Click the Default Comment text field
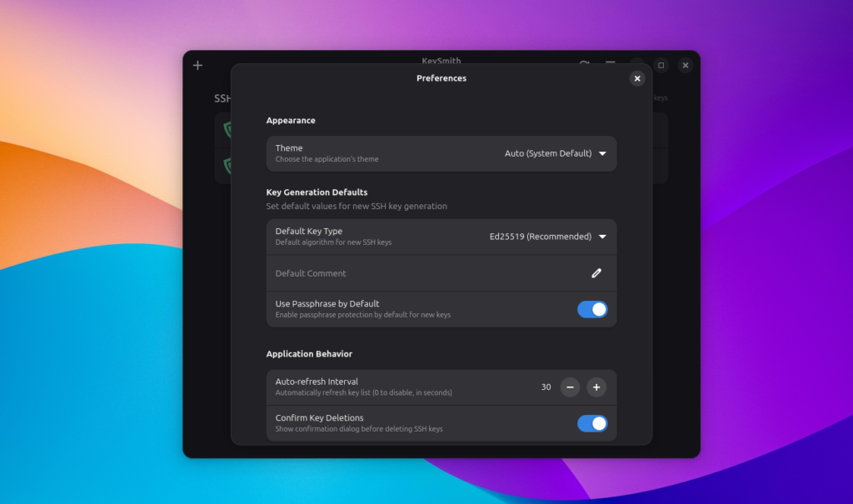Screen dimensions: 853x504 coord(417,273)
